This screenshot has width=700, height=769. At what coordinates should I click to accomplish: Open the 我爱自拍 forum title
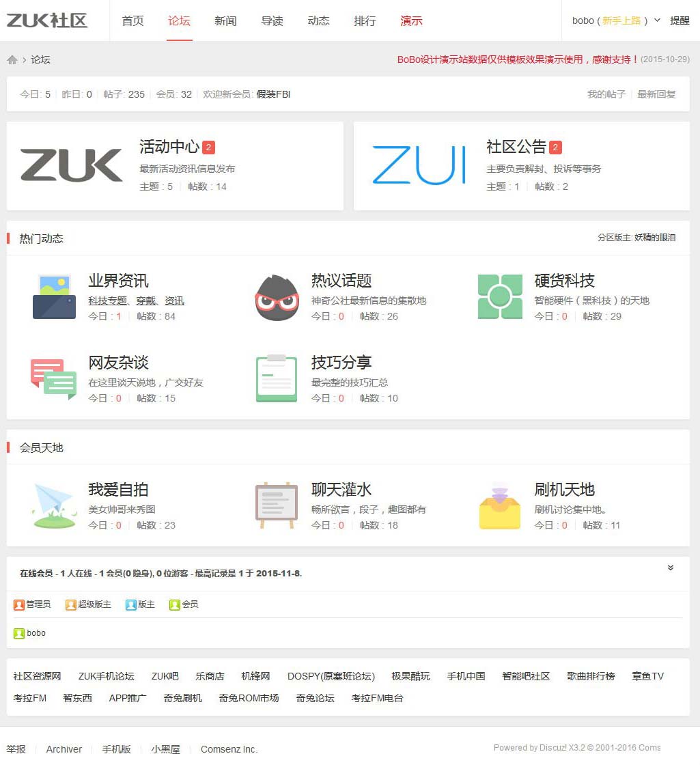click(118, 490)
